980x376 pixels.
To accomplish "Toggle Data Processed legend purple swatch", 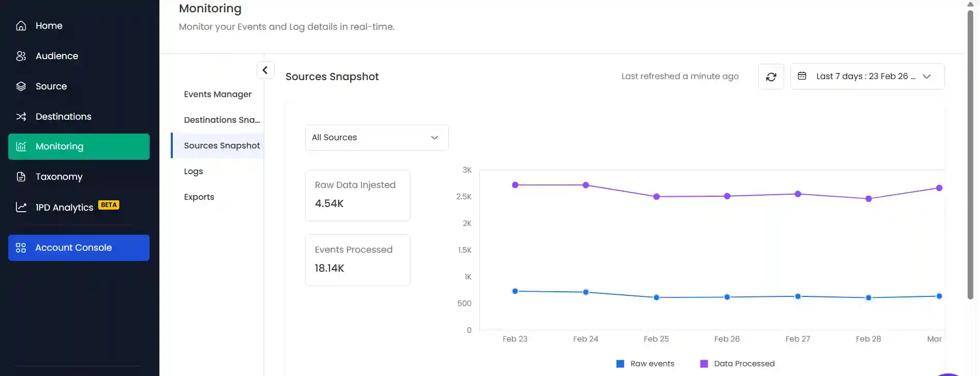I will point(704,364).
